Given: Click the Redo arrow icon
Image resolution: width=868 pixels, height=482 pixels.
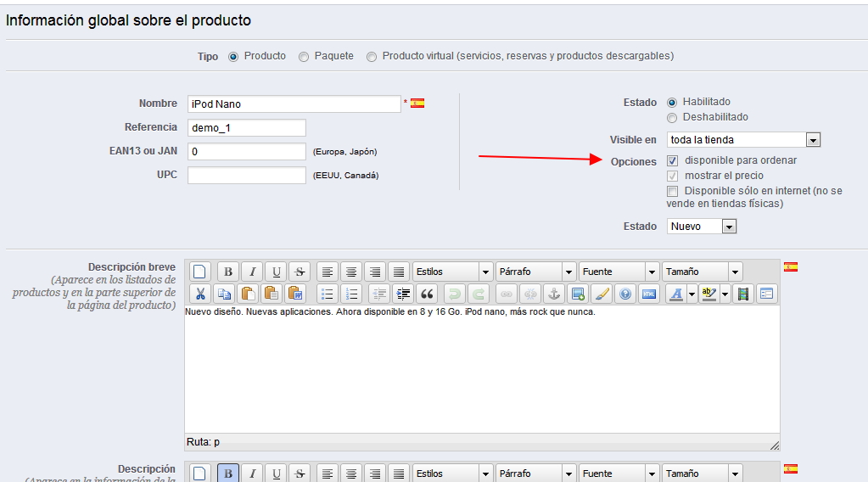Looking at the screenshot, I should tap(479, 294).
